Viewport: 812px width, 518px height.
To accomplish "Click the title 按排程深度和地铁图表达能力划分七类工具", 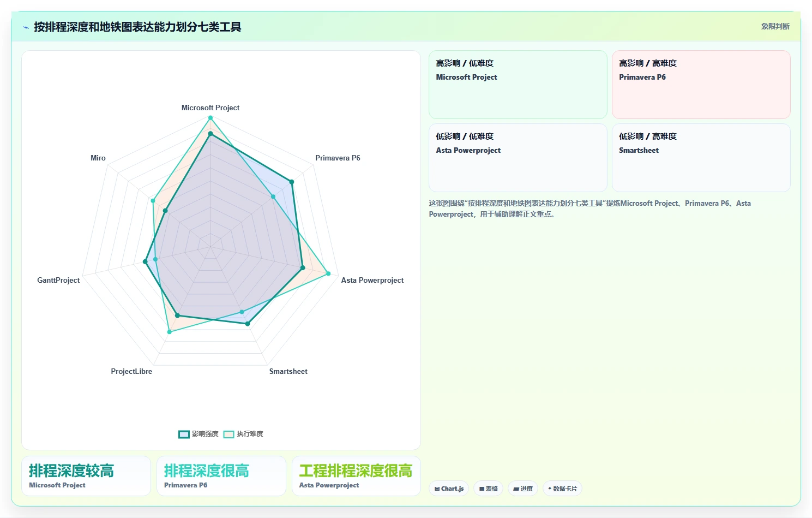I will point(137,27).
